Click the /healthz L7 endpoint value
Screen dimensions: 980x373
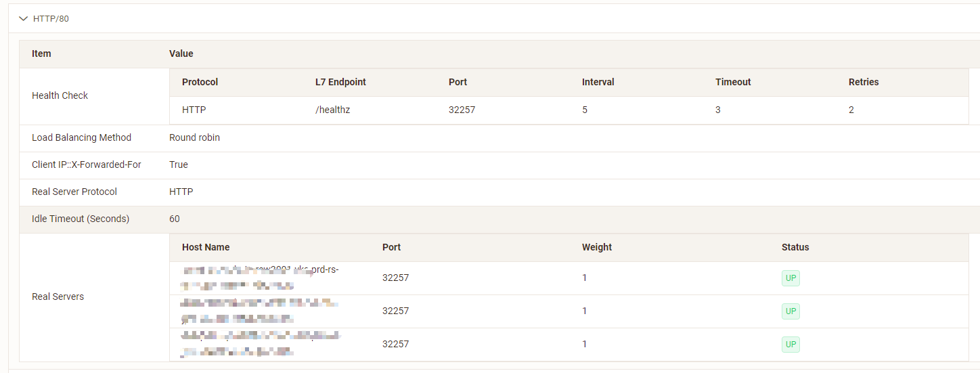coord(332,110)
